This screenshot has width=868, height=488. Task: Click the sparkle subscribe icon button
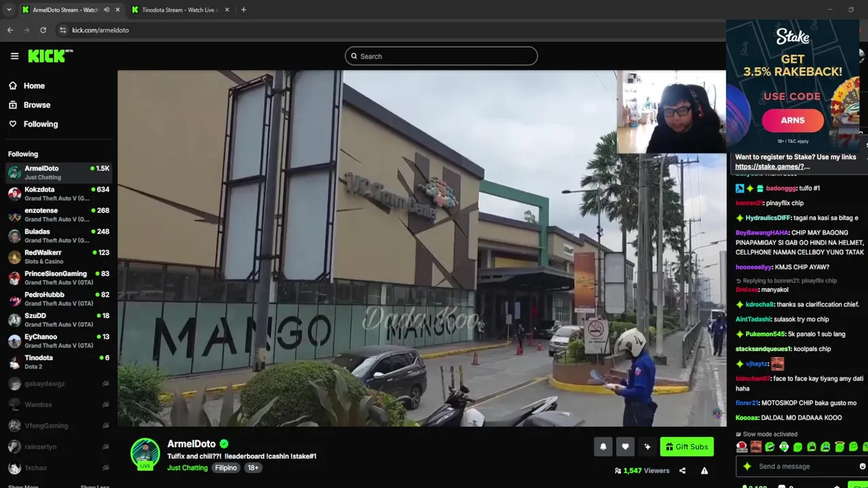(x=648, y=447)
